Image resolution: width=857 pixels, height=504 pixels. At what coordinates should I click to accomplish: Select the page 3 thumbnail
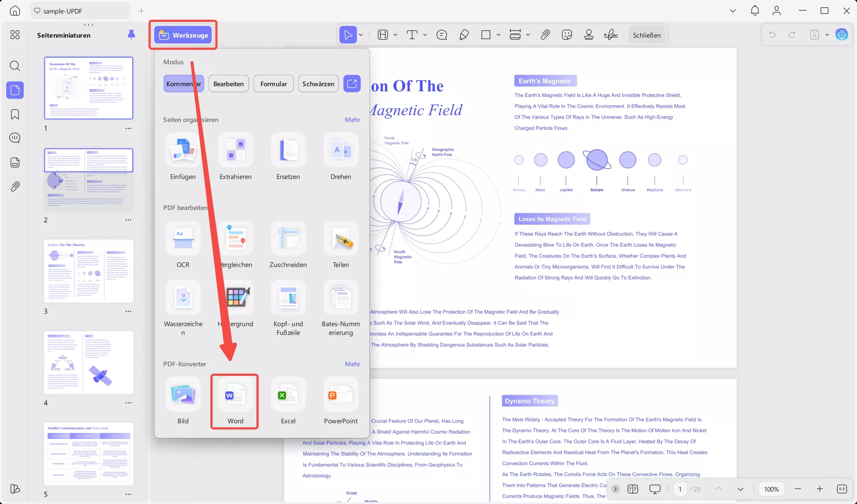(88, 271)
